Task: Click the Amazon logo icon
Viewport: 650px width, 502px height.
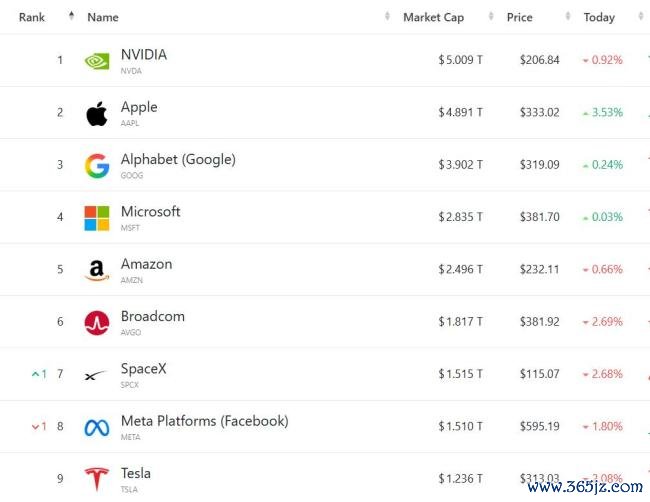Action: coord(97,270)
